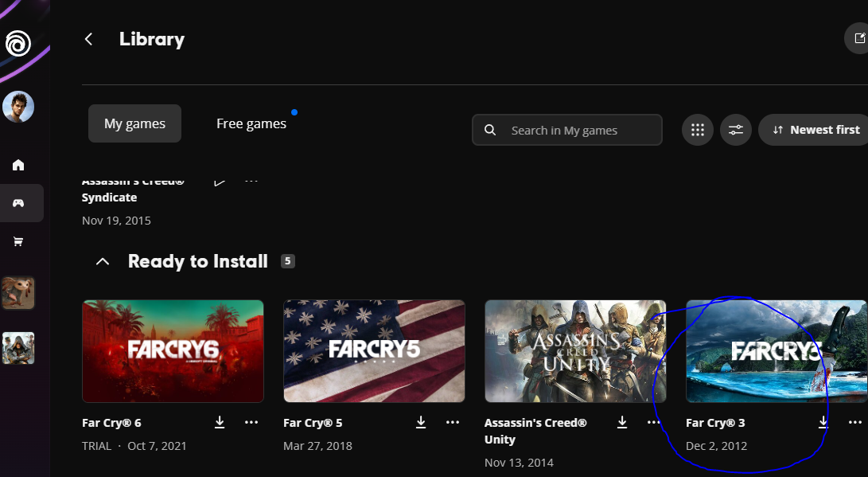Click the Syndicate title text
868x477 pixels.
click(x=109, y=197)
